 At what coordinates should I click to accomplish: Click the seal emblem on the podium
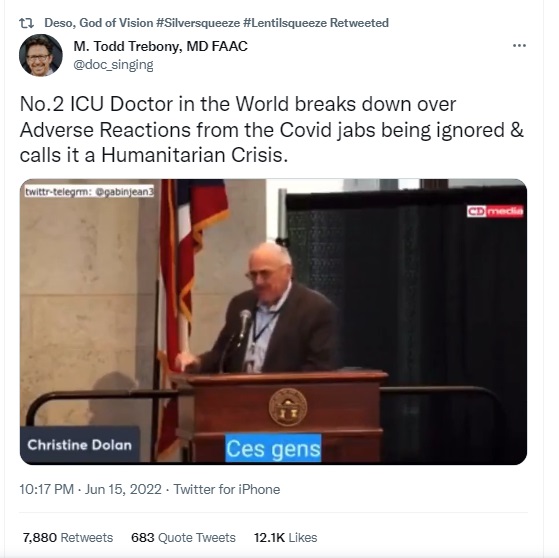pyautogui.click(x=288, y=407)
